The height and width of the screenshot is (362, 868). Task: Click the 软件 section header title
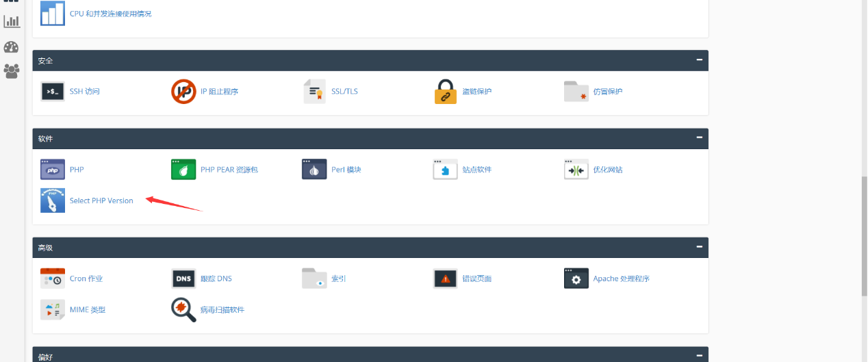point(45,139)
